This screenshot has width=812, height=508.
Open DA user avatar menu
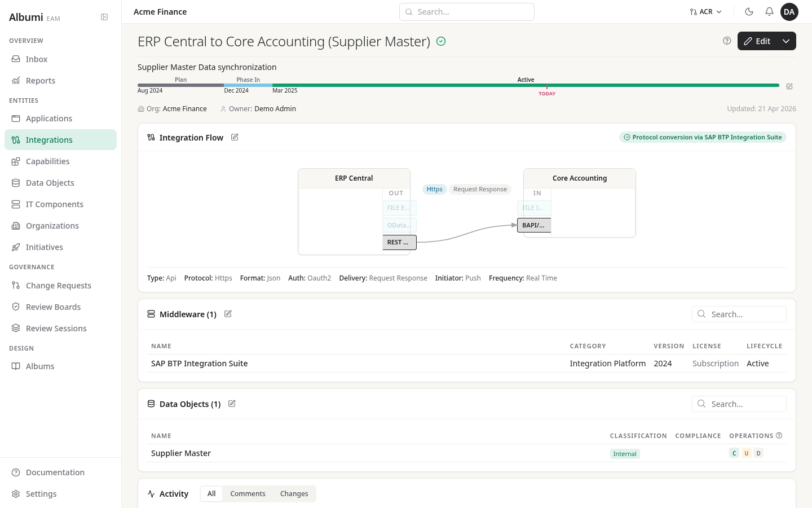(789, 12)
